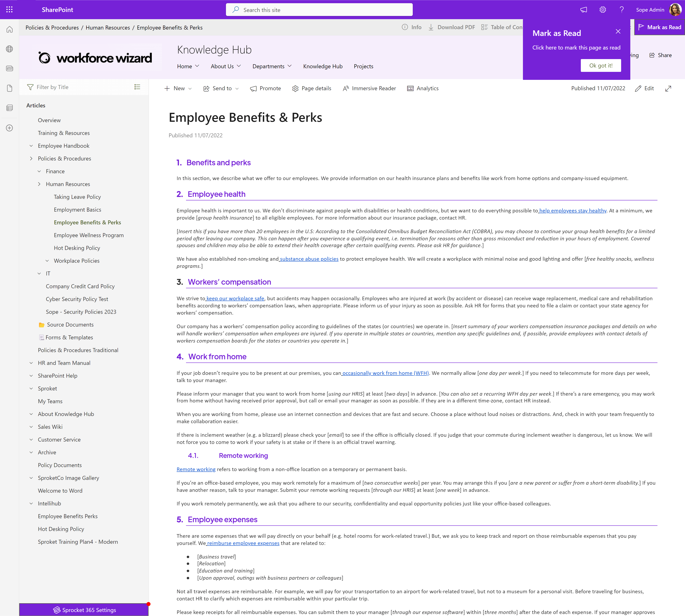Open the help question mark icon
685x616 pixels.
[622, 10]
